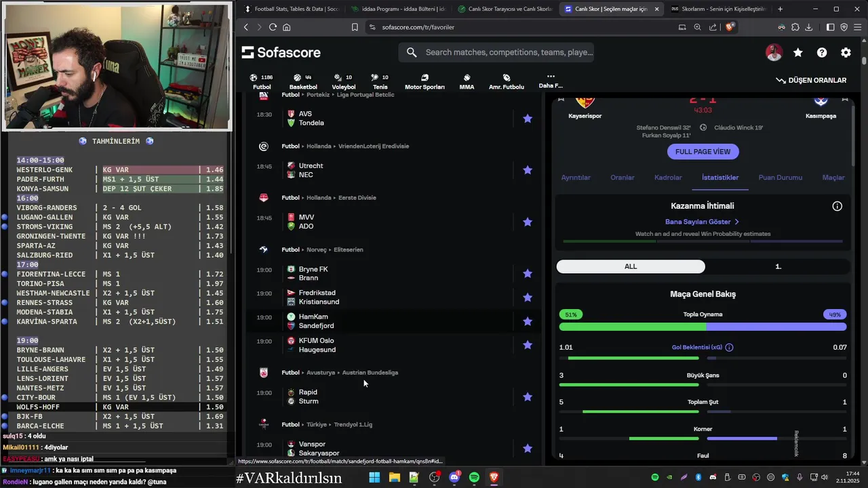Switch to the Kadrolar tab
Image resolution: width=868 pixels, height=488 pixels.
tap(668, 178)
